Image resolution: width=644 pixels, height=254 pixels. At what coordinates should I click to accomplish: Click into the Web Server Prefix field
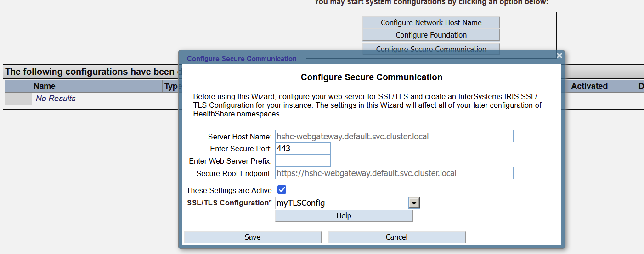pos(303,161)
